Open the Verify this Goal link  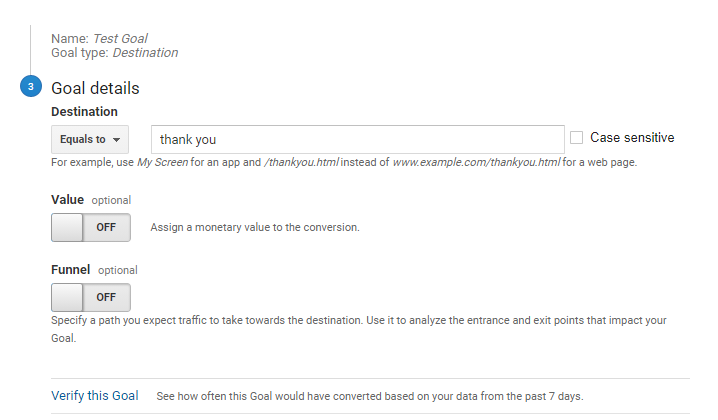(x=95, y=395)
